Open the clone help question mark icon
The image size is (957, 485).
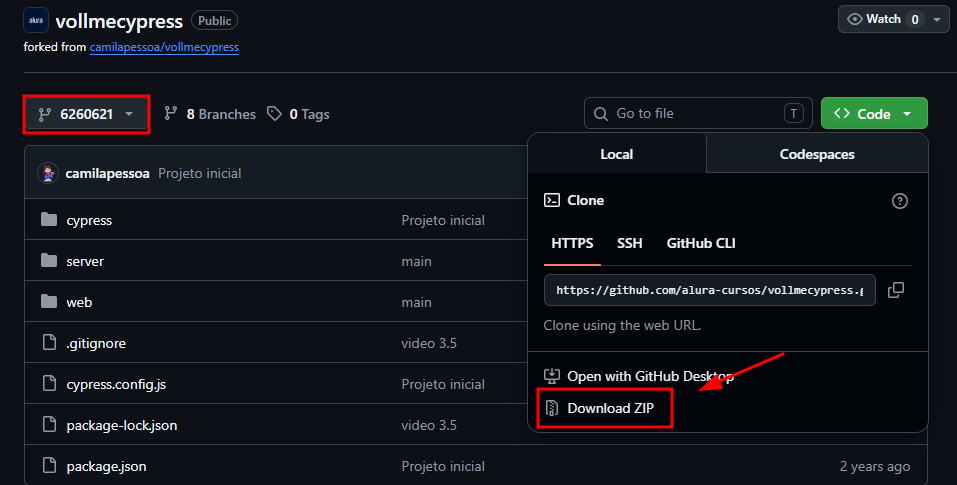click(x=900, y=201)
